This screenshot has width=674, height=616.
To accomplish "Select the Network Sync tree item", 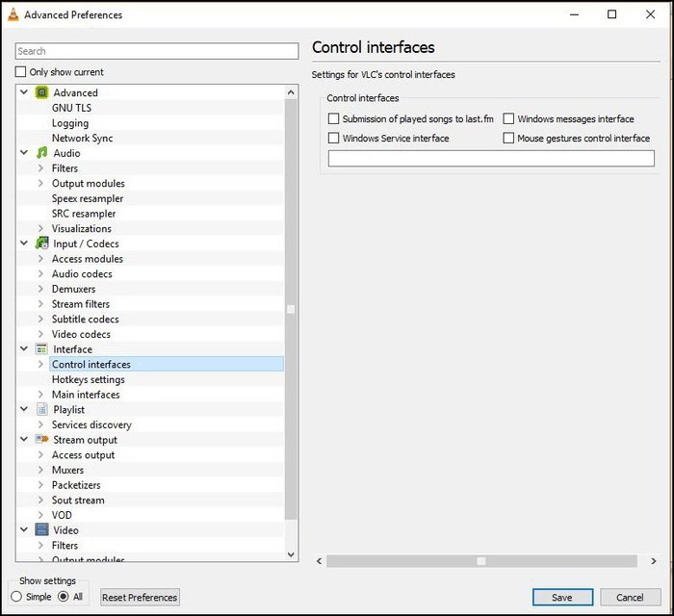I will pos(83,138).
